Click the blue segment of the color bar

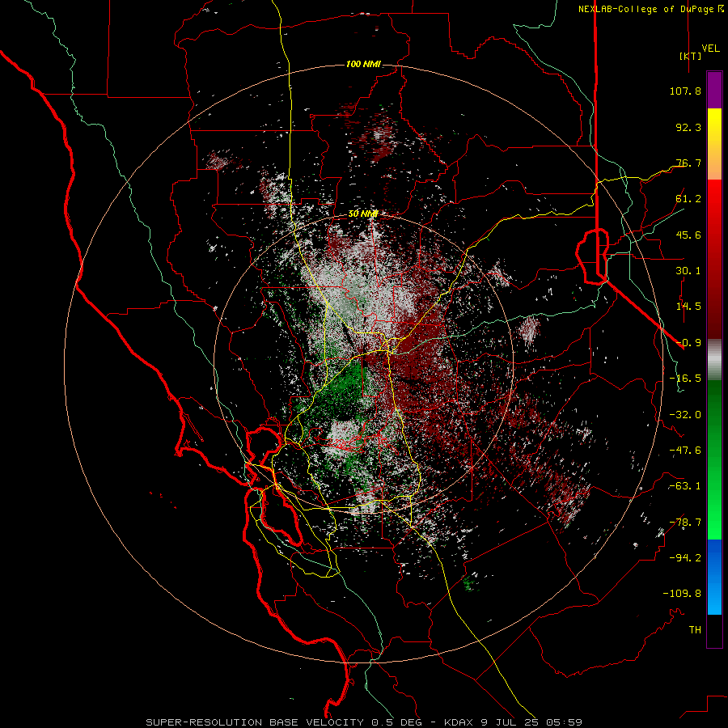[714, 577]
